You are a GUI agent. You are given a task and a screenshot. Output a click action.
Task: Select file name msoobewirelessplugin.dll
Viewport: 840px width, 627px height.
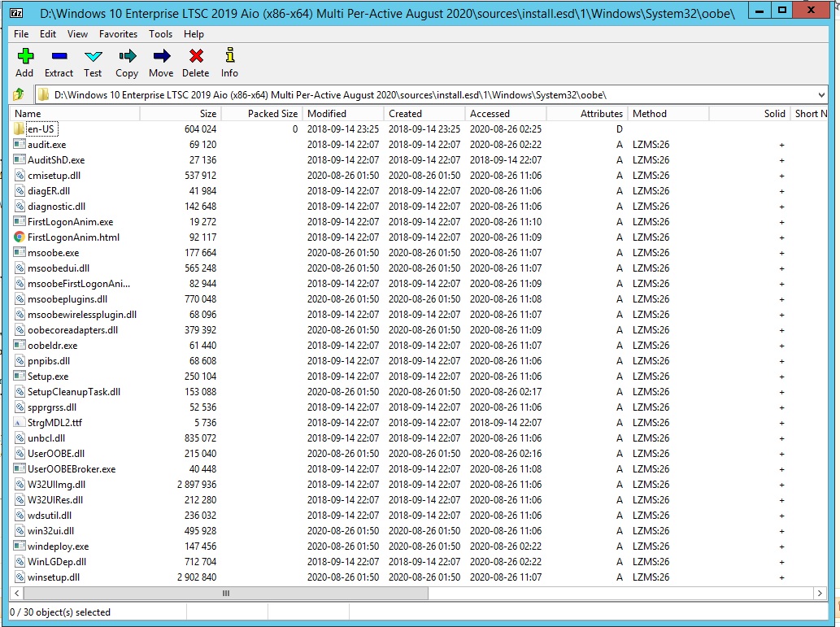pyautogui.click(x=82, y=315)
